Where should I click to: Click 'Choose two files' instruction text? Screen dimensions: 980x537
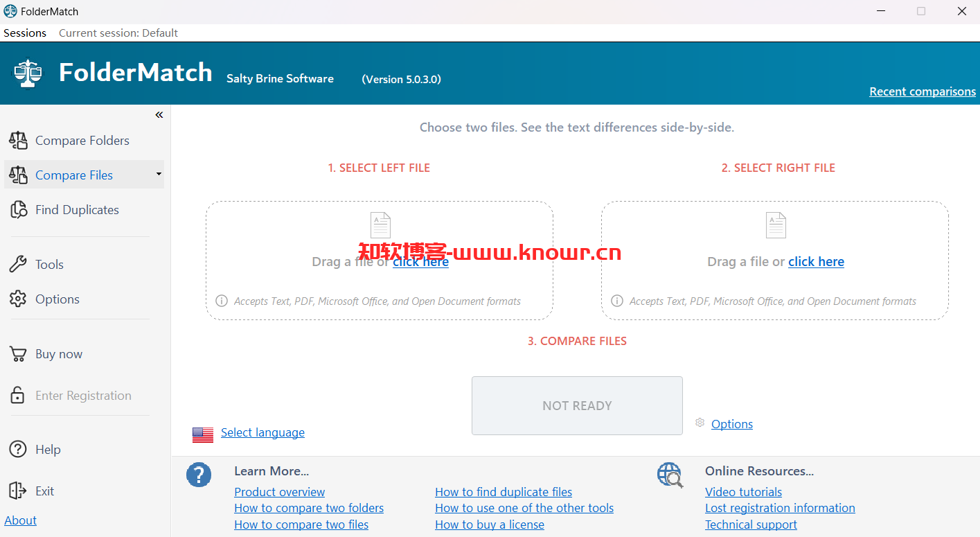click(x=577, y=127)
